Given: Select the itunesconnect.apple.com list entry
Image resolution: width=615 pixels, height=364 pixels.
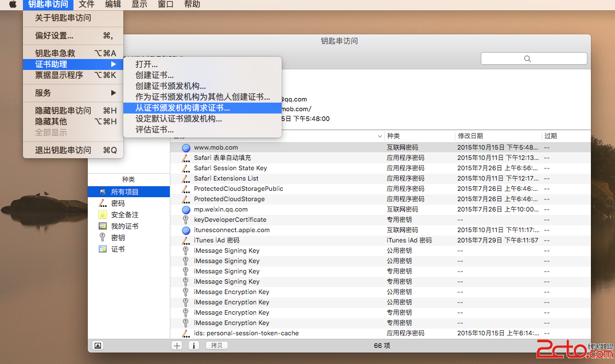Looking at the screenshot, I should (231, 230).
